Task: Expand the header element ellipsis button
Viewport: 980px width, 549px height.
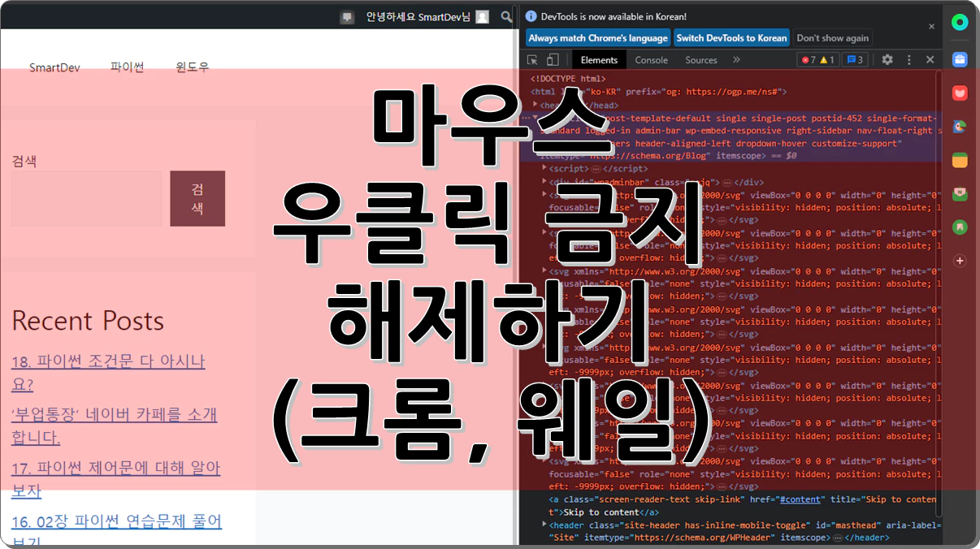Action: pos(839,538)
